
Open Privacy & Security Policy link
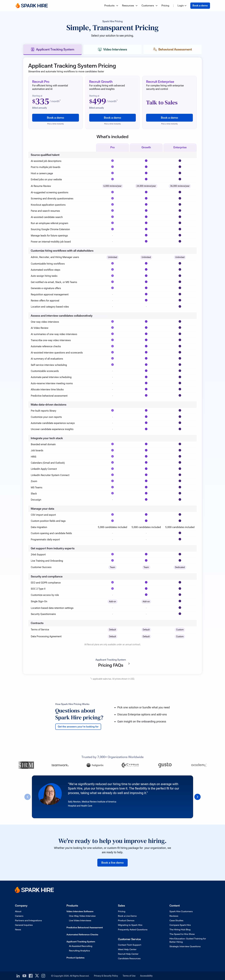tap(106, 975)
